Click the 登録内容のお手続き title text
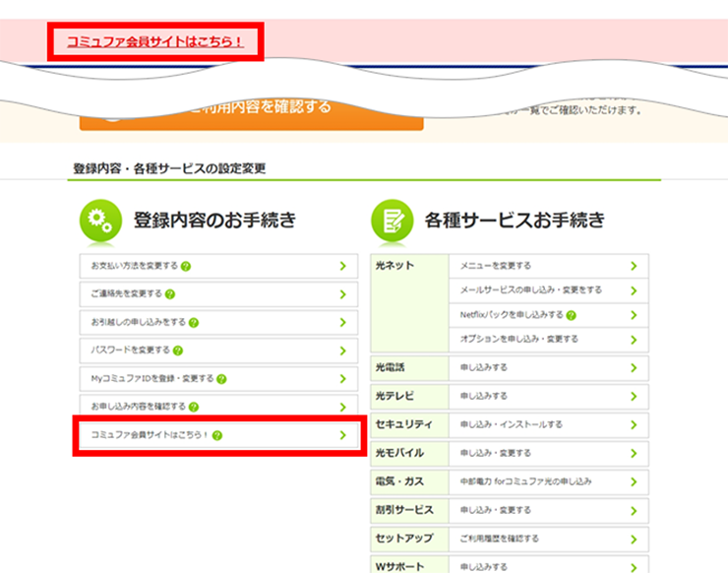Image resolution: width=728 pixels, height=573 pixels. coord(215,221)
